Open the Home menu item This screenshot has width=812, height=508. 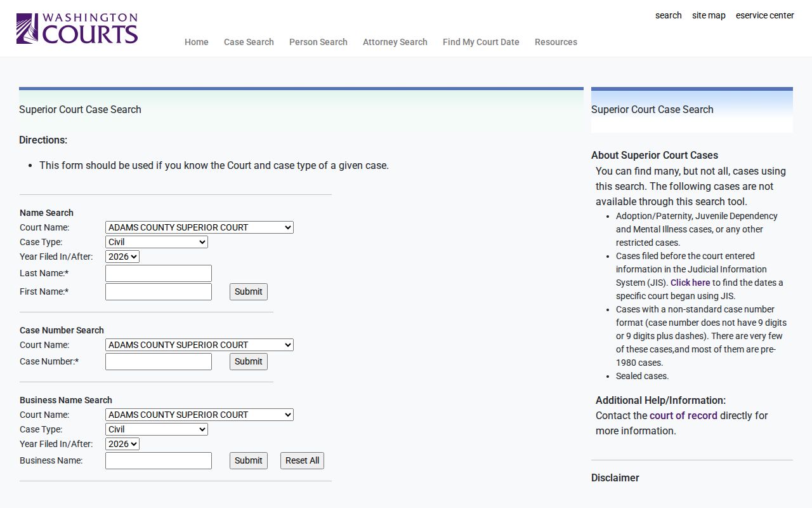(197, 42)
